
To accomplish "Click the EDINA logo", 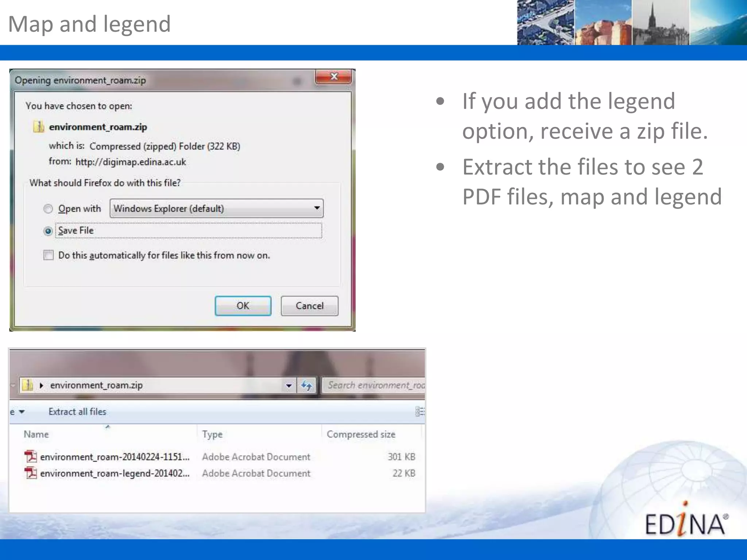I will click(x=686, y=520).
